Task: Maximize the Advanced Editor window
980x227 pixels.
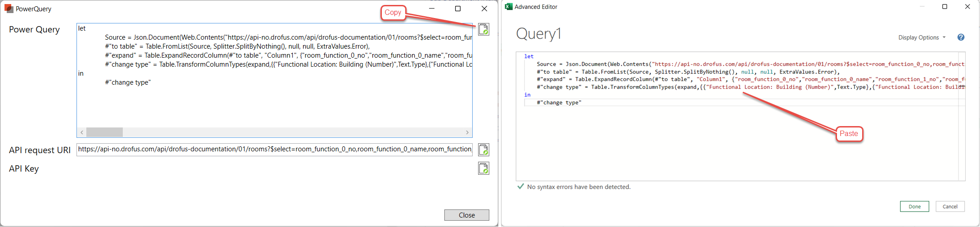Action: (x=944, y=7)
